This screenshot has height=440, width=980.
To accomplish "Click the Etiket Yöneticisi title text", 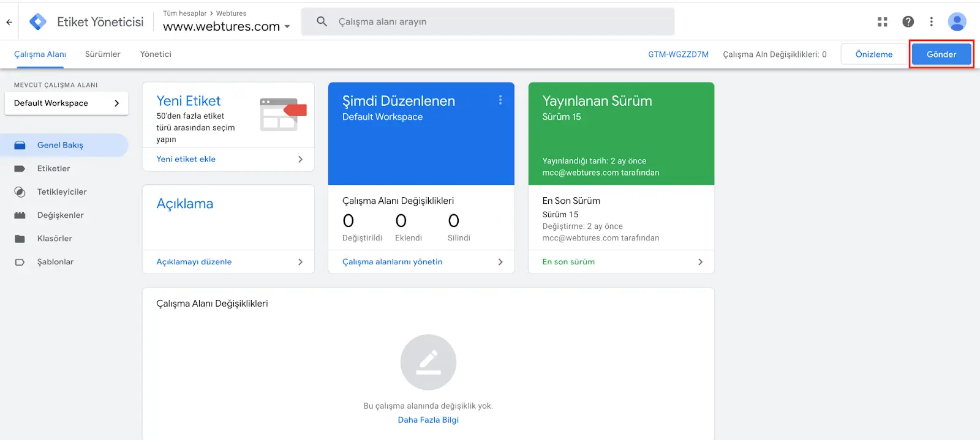I will point(100,22).
